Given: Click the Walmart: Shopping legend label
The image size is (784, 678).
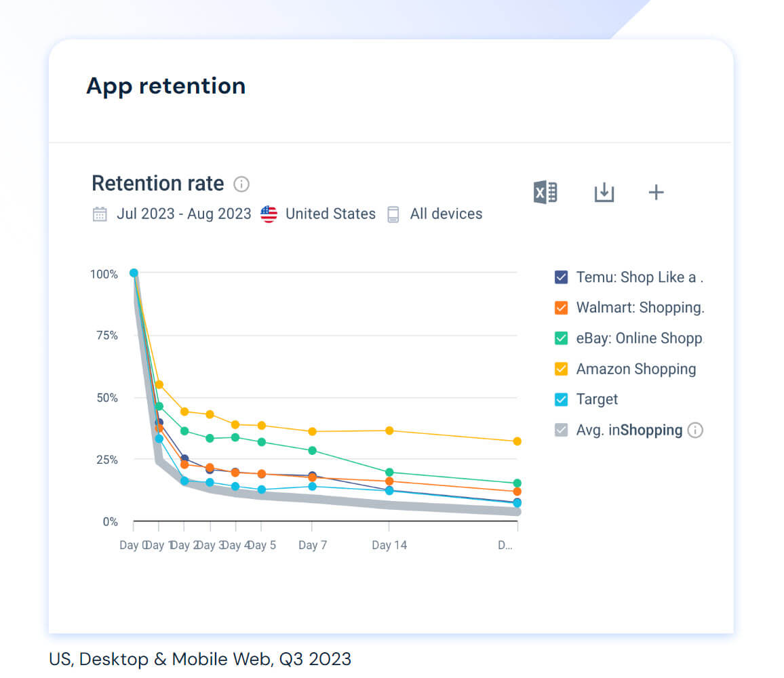Looking at the screenshot, I should 640,308.
